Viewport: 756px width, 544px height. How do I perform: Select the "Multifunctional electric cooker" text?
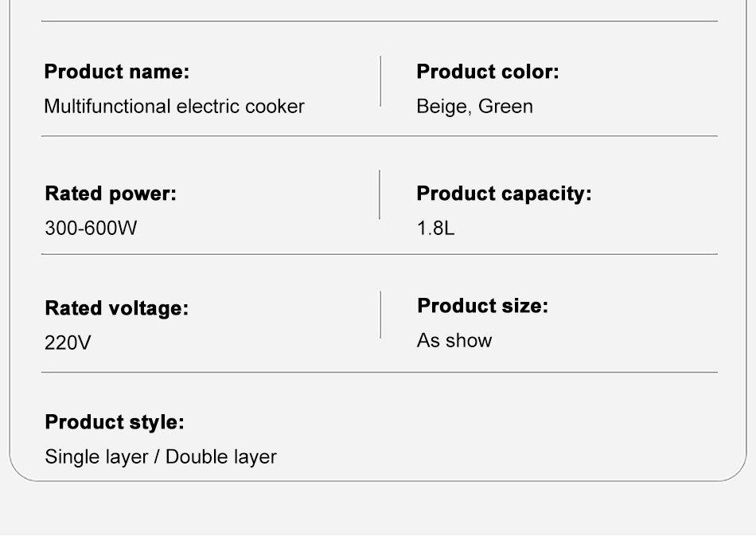174,107
